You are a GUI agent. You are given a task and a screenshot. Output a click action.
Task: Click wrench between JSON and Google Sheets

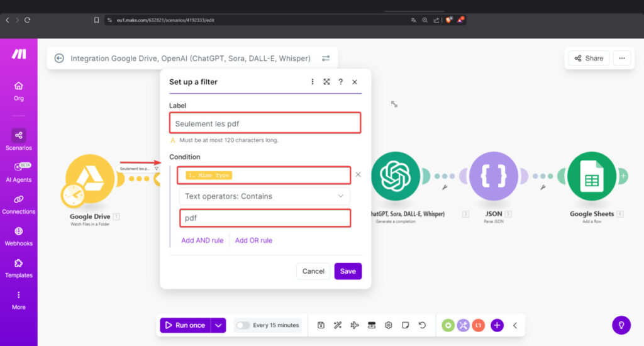543,187
